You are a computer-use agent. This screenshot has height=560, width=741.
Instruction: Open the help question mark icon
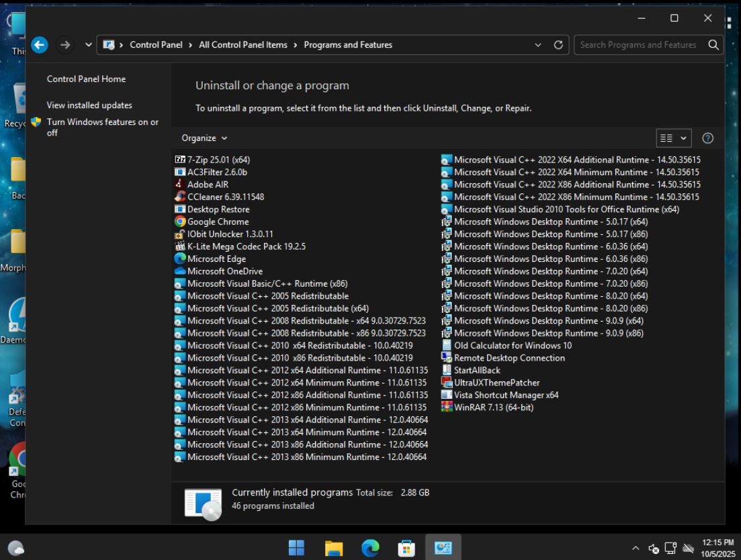point(707,138)
